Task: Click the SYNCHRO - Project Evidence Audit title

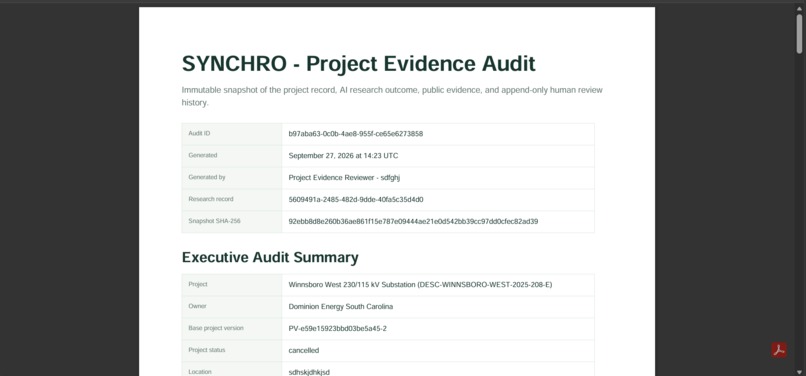Action: tap(358, 64)
